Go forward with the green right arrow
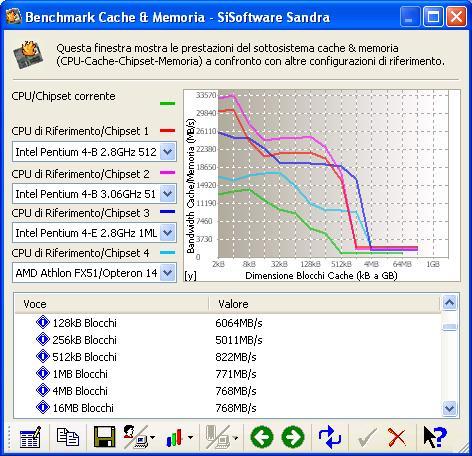The width and height of the screenshot is (472, 456). pos(293,437)
